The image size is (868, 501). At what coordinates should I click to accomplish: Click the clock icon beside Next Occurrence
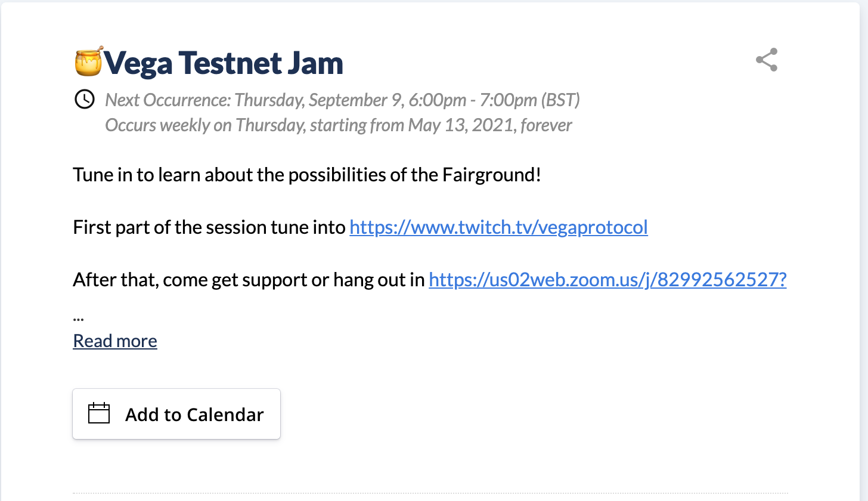pos(85,99)
